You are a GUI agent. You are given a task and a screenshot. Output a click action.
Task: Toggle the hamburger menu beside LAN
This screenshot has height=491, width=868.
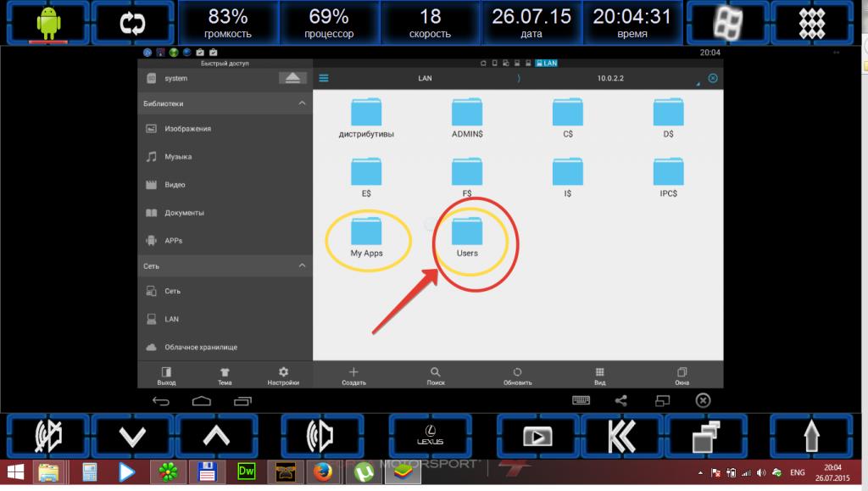pos(324,78)
